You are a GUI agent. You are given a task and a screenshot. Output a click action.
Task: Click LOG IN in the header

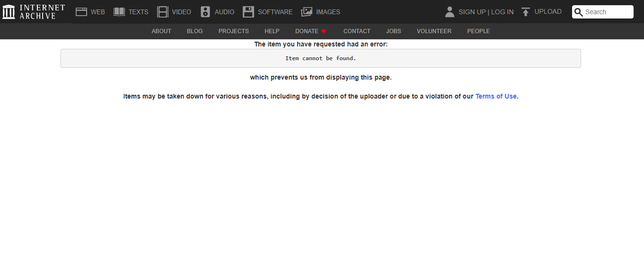click(x=502, y=12)
